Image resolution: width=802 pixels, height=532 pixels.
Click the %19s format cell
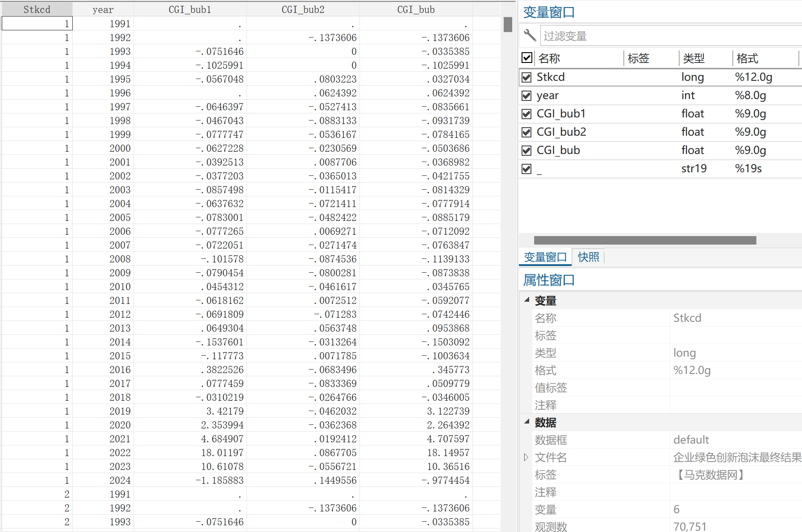pyautogui.click(x=748, y=169)
